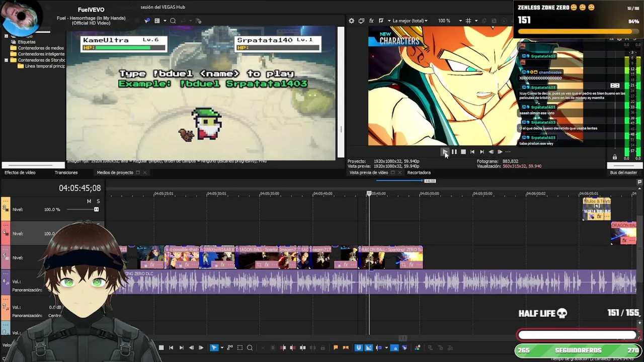The image size is (644, 362).
Task: Click the Trim End icon
Action: click(293, 347)
